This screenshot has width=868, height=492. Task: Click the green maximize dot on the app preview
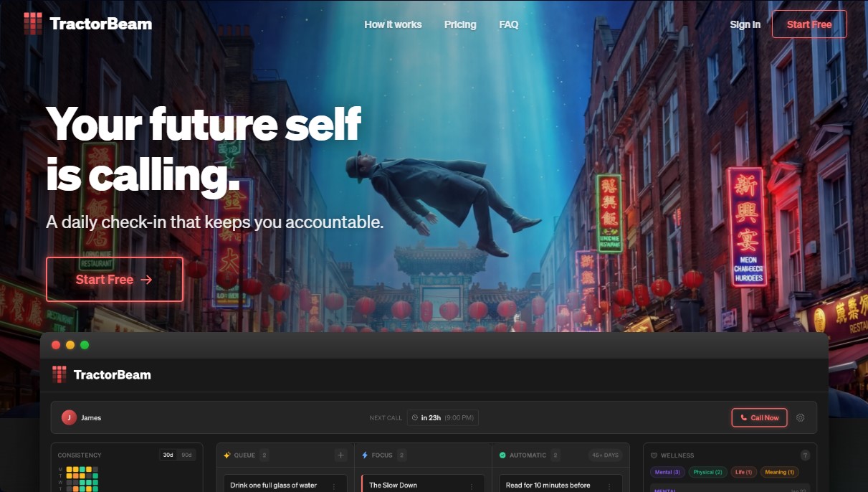coord(85,345)
